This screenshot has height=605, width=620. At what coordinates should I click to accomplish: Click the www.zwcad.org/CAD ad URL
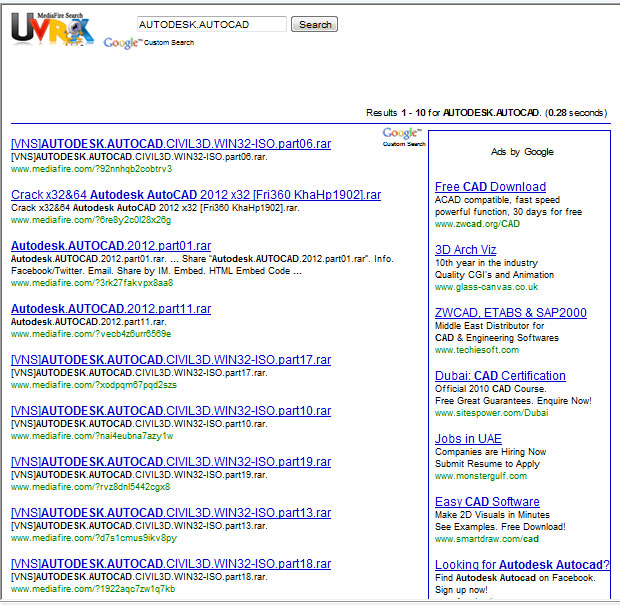point(477,224)
